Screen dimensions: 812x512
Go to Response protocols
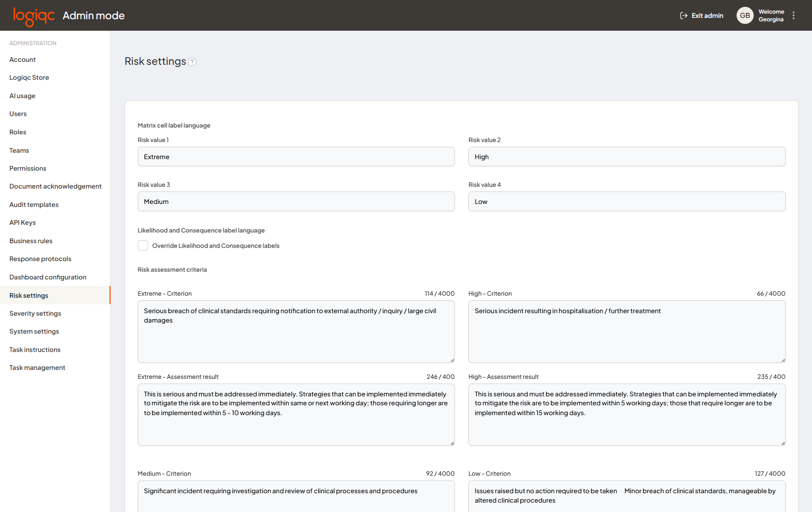point(40,259)
